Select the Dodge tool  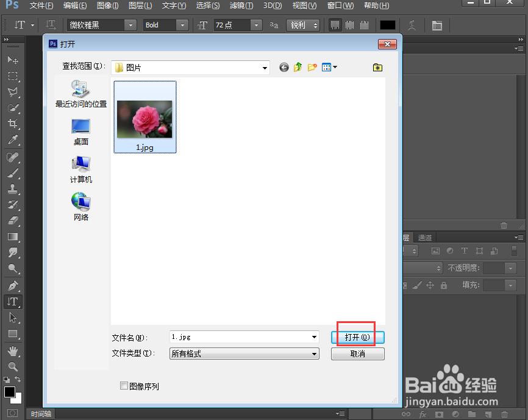pos(13,268)
